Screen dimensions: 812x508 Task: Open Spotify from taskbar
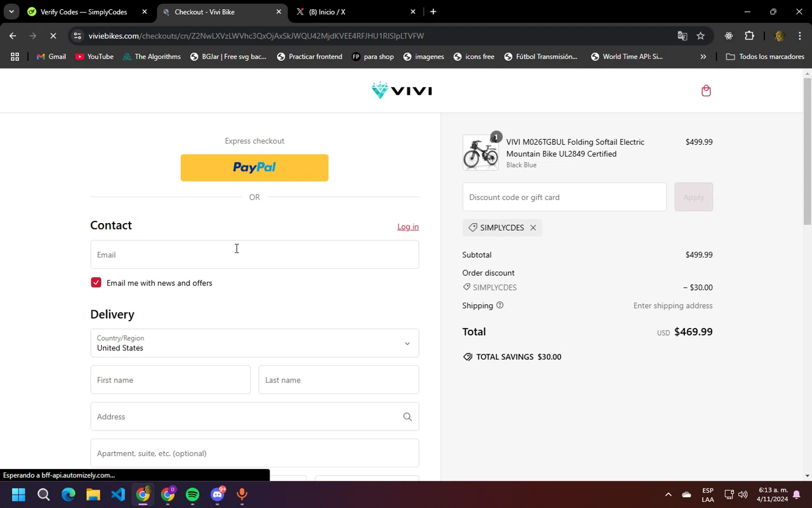[x=192, y=494]
